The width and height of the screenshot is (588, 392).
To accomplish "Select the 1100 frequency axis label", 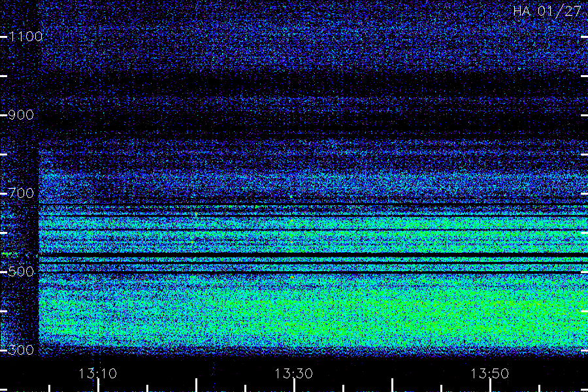I will pyautogui.click(x=25, y=37).
